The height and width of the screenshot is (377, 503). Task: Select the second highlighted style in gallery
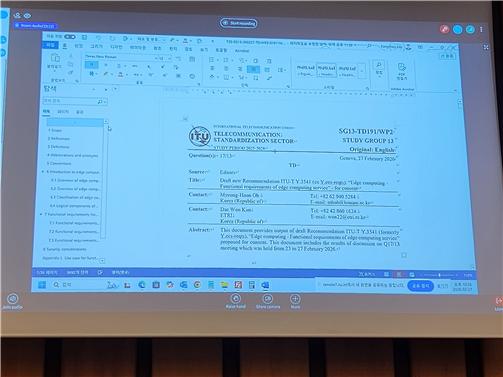[326, 70]
